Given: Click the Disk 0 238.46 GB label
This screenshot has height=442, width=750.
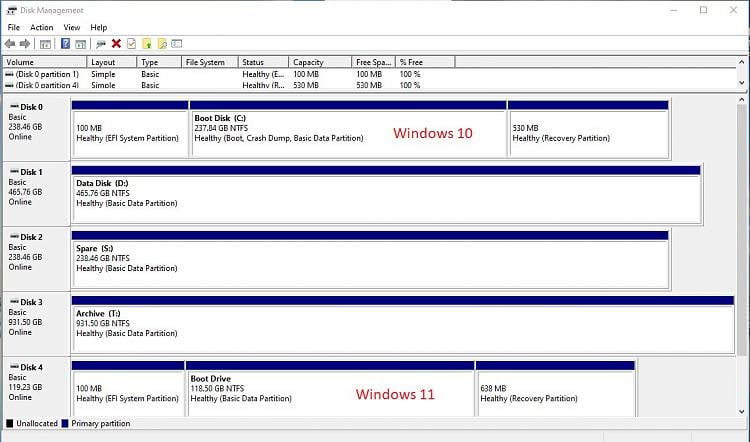Looking at the screenshot, I should pyautogui.click(x=25, y=127).
